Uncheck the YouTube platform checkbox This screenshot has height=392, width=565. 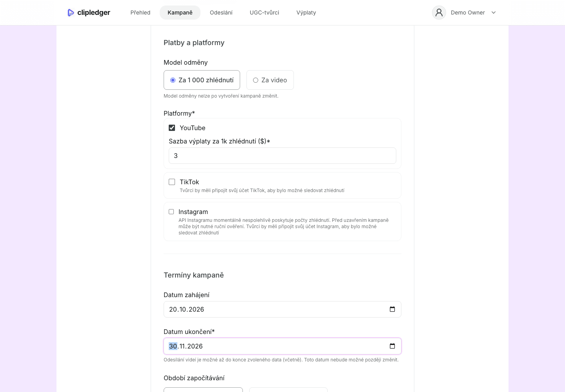[x=172, y=128]
